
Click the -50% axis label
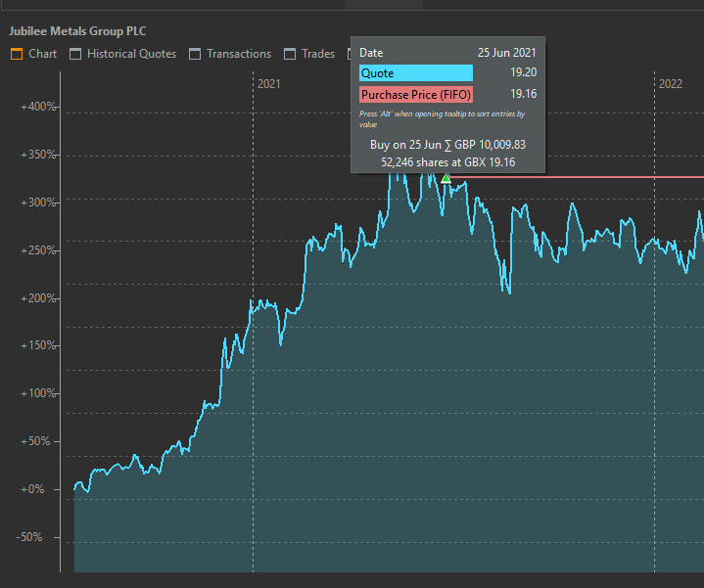(29, 537)
